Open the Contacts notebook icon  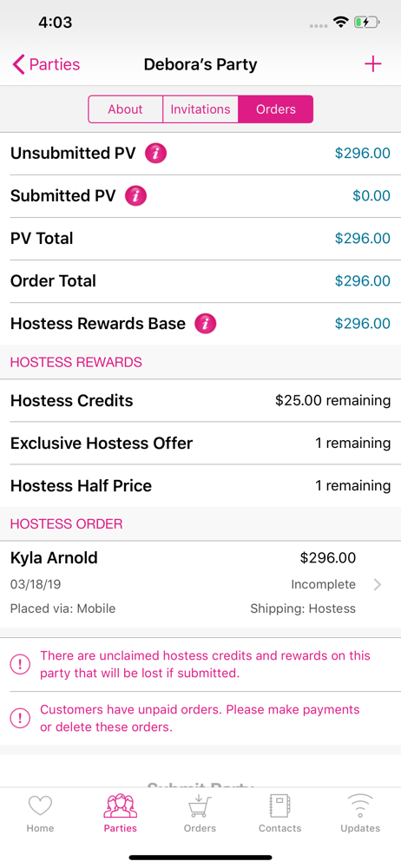[279, 806]
